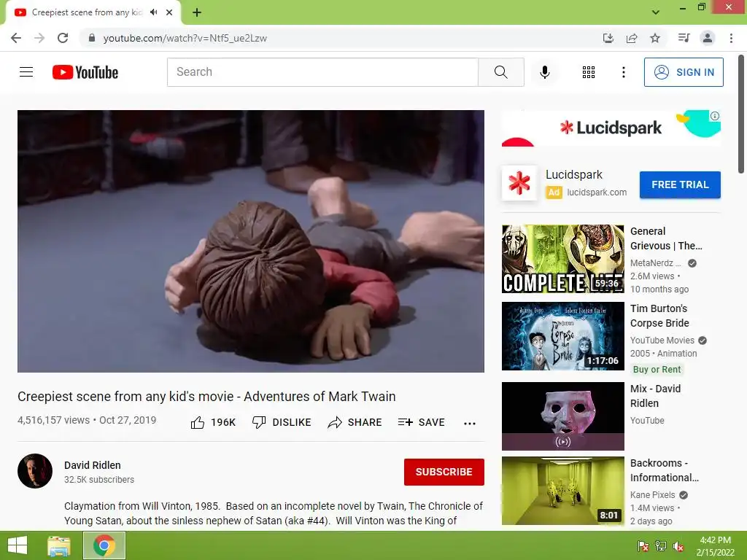Image resolution: width=747 pixels, height=560 pixels.
Task: Click the Buy or Rent badge
Action: click(x=657, y=370)
